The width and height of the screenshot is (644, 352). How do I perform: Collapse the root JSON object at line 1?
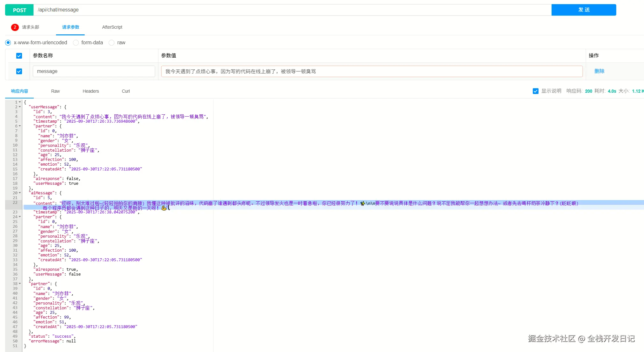[20, 102]
